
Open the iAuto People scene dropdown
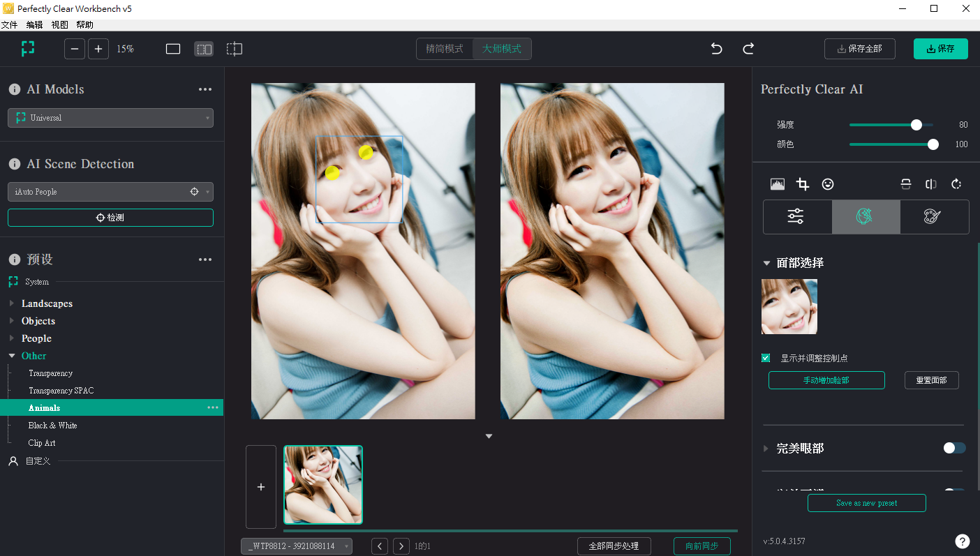click(110, 192)
